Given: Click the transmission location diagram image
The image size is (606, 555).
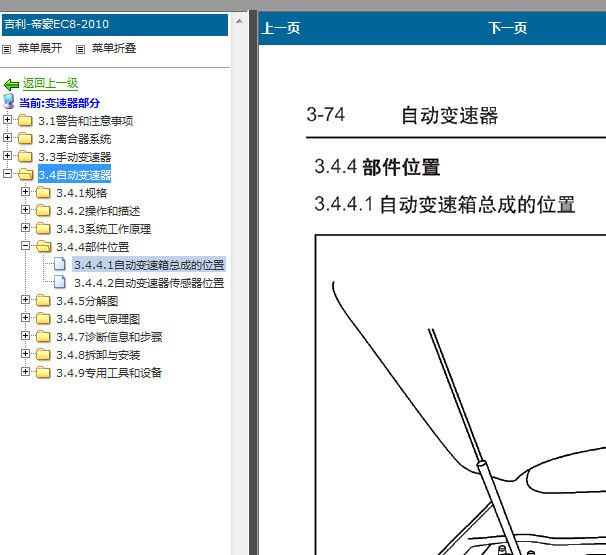Looking at the screenshot, I should (x=460, y=395).
